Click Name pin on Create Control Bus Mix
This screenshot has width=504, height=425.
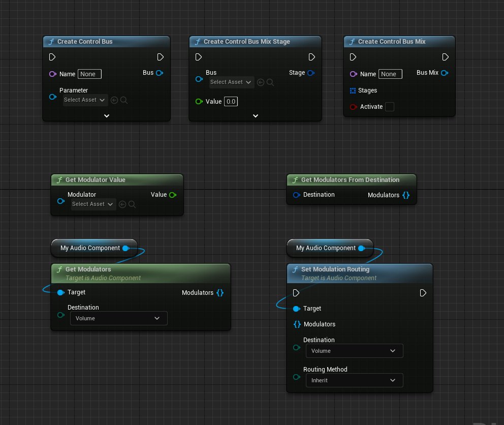[353, 74]
